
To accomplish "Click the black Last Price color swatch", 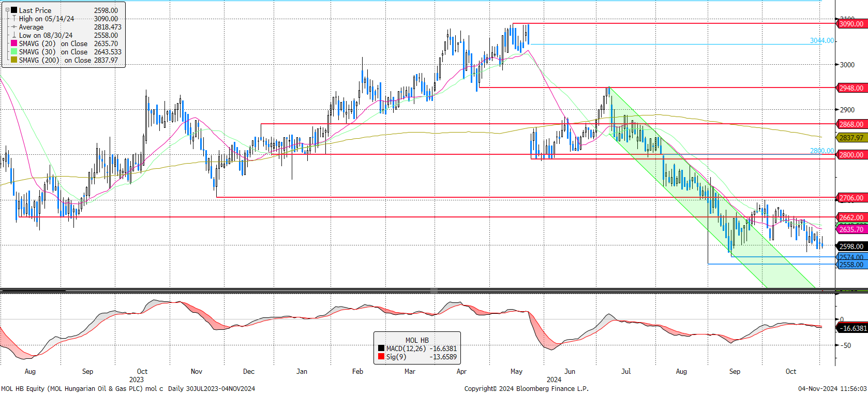I will [x=14, y=10].
